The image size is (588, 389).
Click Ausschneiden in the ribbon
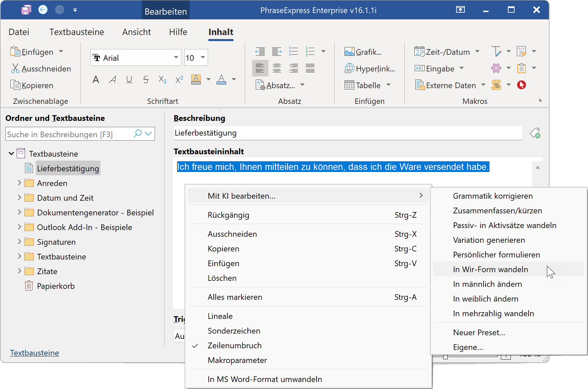pos(41,68)
